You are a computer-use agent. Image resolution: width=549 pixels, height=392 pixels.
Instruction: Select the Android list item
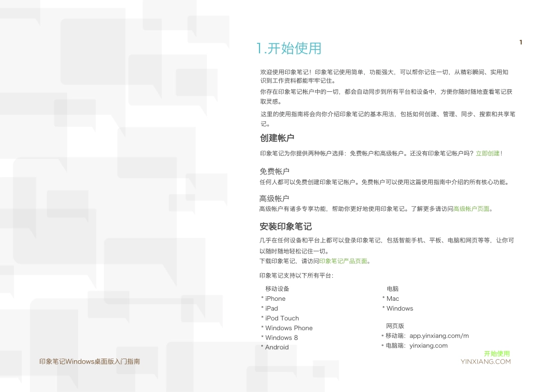point(277,347)
